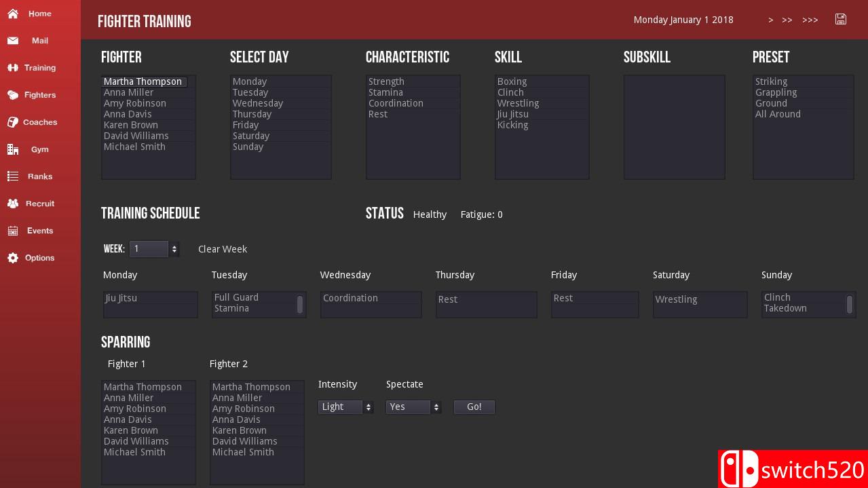868x488 pixels.
Task: Click the Events calendar icon
Action: pos(13,231)
